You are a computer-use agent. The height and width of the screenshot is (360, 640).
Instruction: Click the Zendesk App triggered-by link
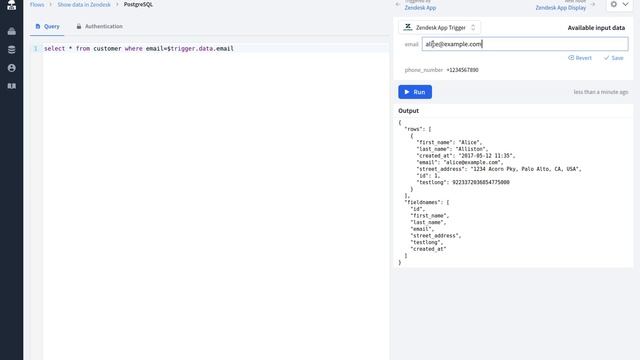point(420,7)
